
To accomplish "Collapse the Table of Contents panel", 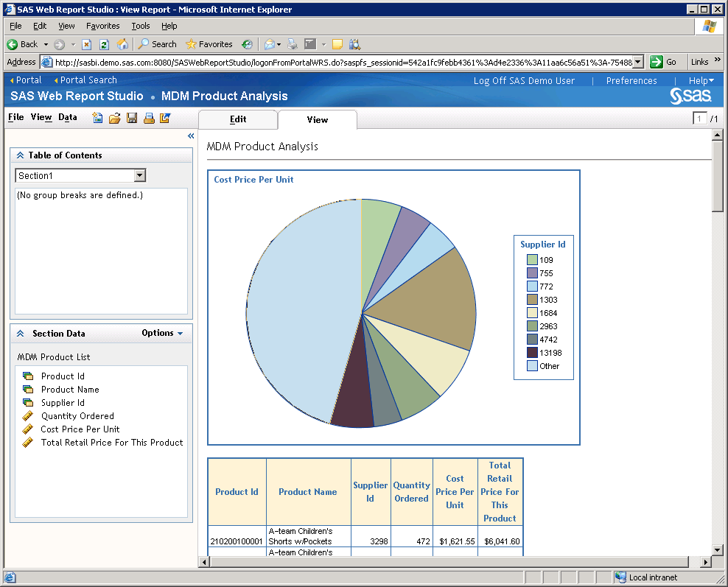I will click(x=21, y=155).
